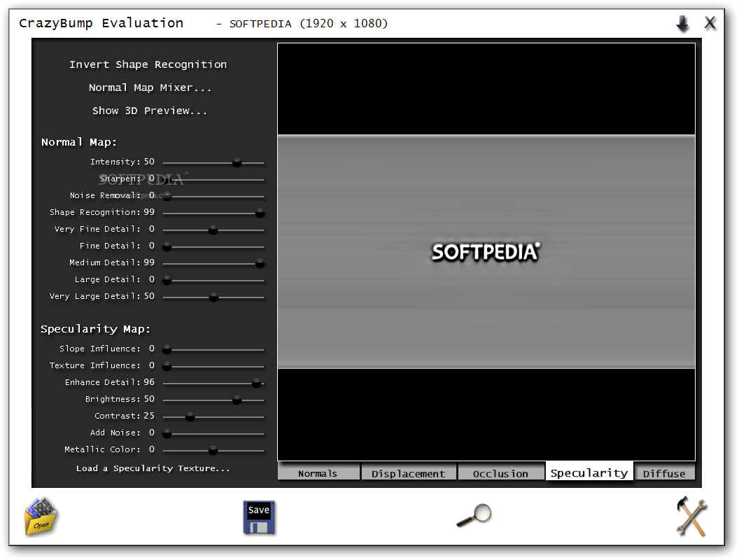The image size is (739, 560).
Task: Click the magnifying glass icon
Action: (x=474, y=515)
